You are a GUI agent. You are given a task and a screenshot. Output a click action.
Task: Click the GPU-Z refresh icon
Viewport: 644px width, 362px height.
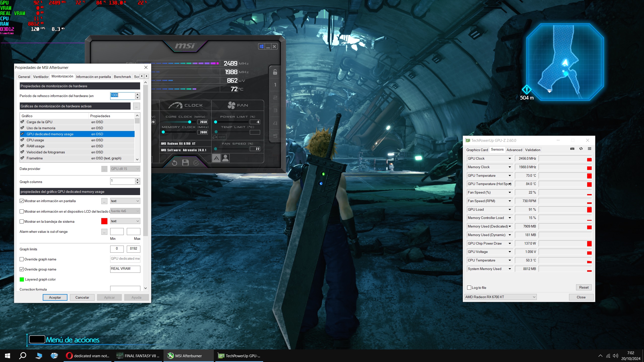point(581,149)
